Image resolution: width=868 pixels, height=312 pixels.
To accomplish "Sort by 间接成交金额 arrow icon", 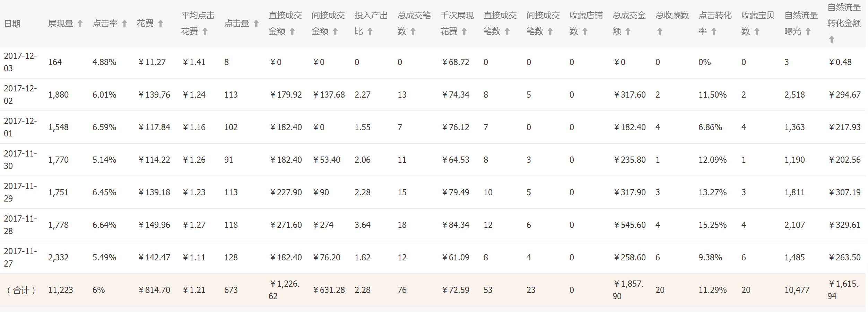I will tap(335, 32).
